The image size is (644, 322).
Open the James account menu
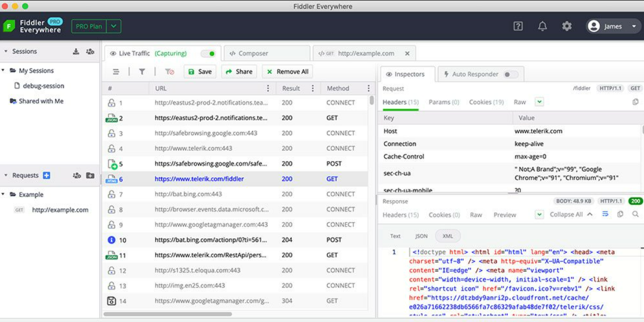(613, 26)
